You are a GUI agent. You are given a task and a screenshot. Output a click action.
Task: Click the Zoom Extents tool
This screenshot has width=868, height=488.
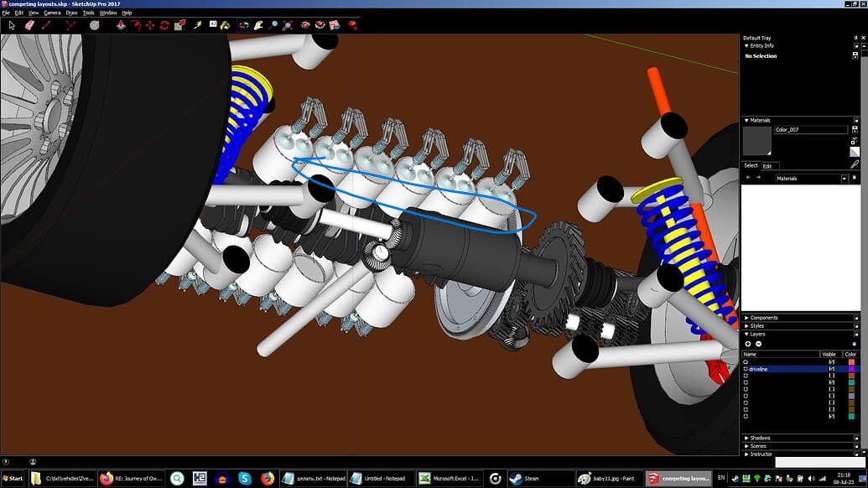coord(288,25)
